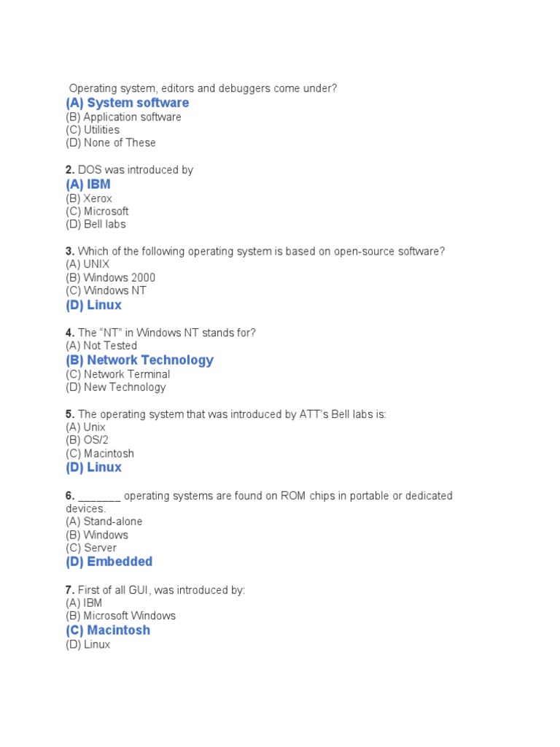Viewport: 560px width, 747px height.
Task: Click the highlighted "(A) System software" answer
Action: pos(127,103)
